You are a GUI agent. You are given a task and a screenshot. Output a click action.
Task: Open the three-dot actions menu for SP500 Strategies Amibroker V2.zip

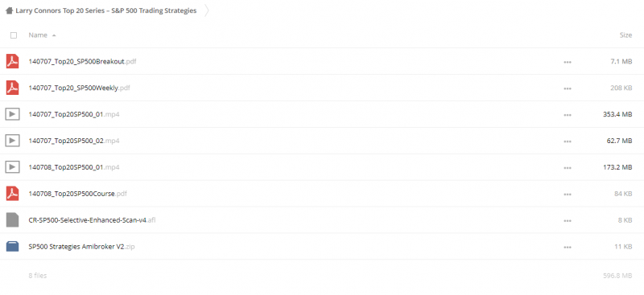click(x=568, y=247)
